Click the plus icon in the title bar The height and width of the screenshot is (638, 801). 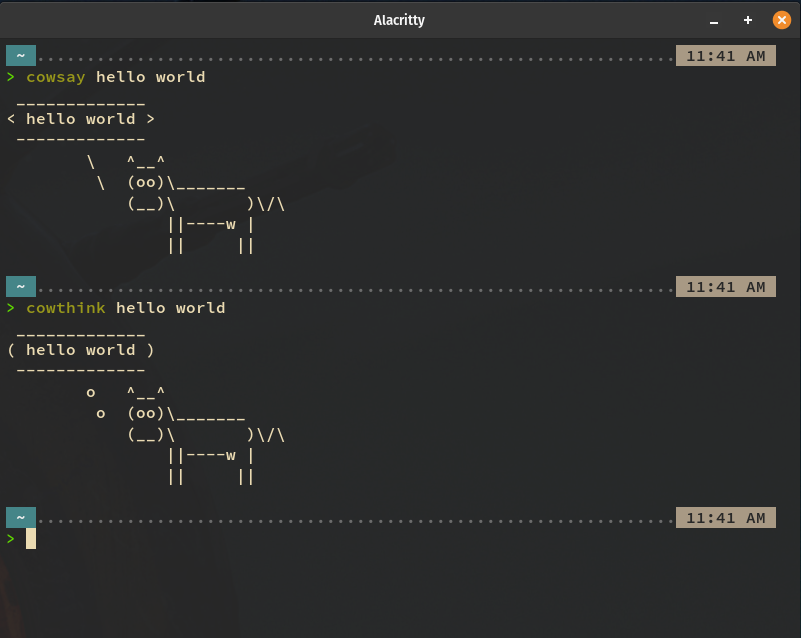click(747, 19)
